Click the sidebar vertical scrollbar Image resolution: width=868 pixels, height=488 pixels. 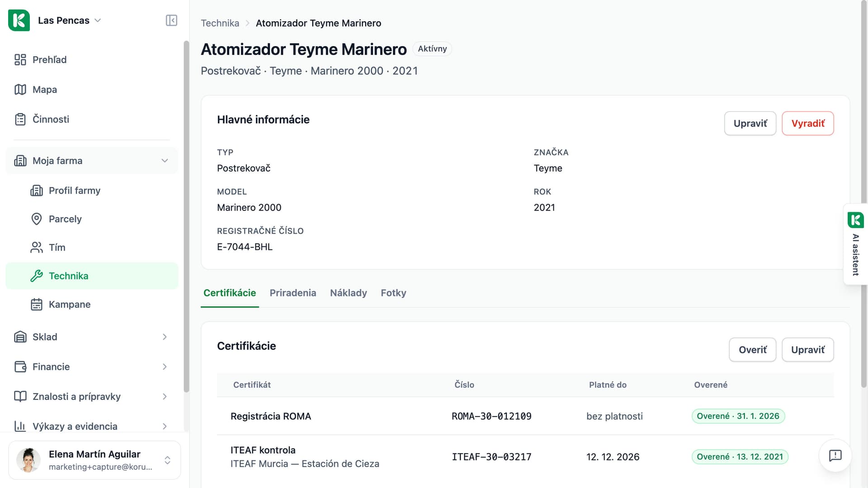(186, 217)
